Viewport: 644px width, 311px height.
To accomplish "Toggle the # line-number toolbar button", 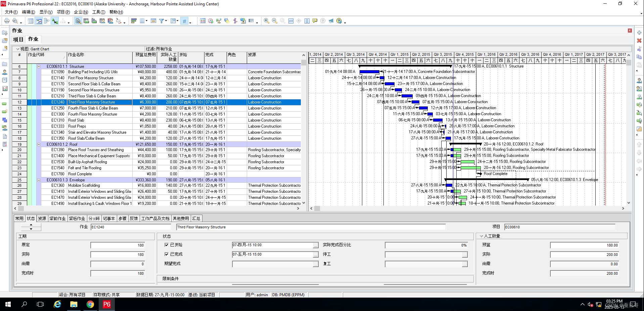I will tap(184, 20).
